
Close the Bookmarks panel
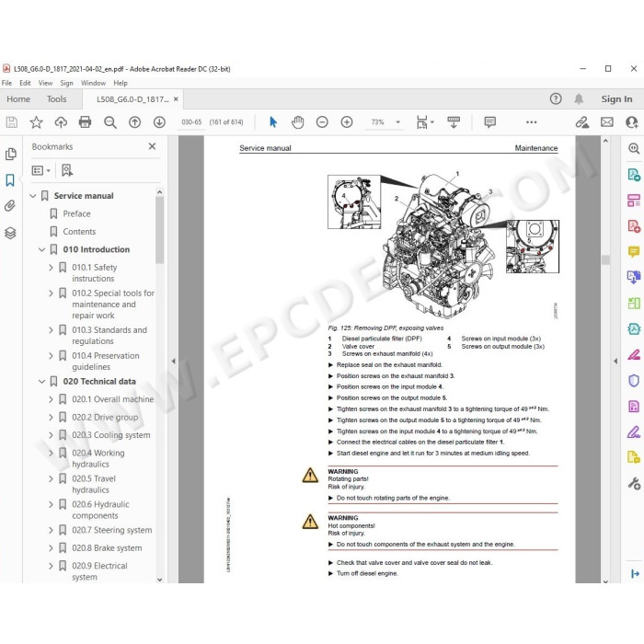152,146
